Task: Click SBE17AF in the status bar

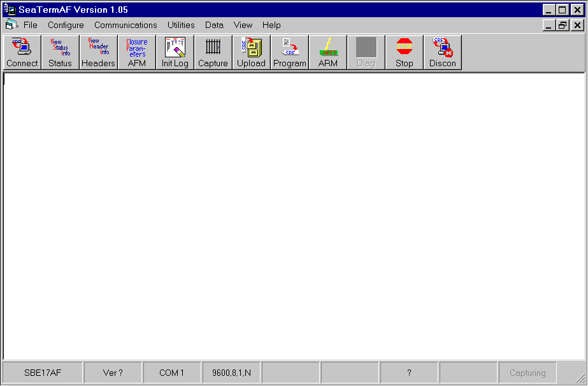Action: pyautogui.click(x=43, y=373)
